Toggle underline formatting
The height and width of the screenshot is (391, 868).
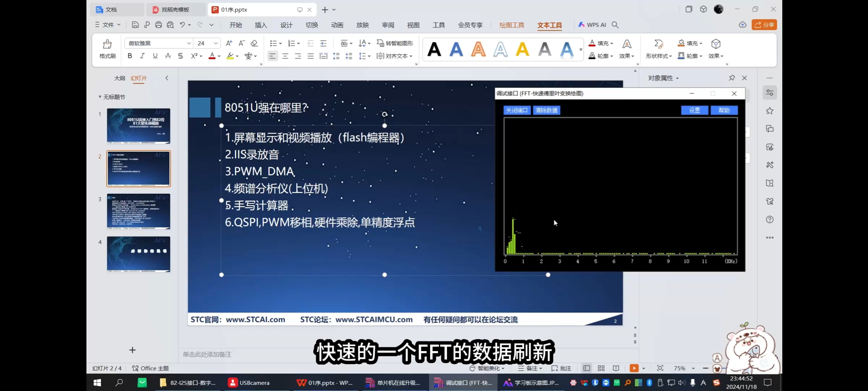coord(155,56)
